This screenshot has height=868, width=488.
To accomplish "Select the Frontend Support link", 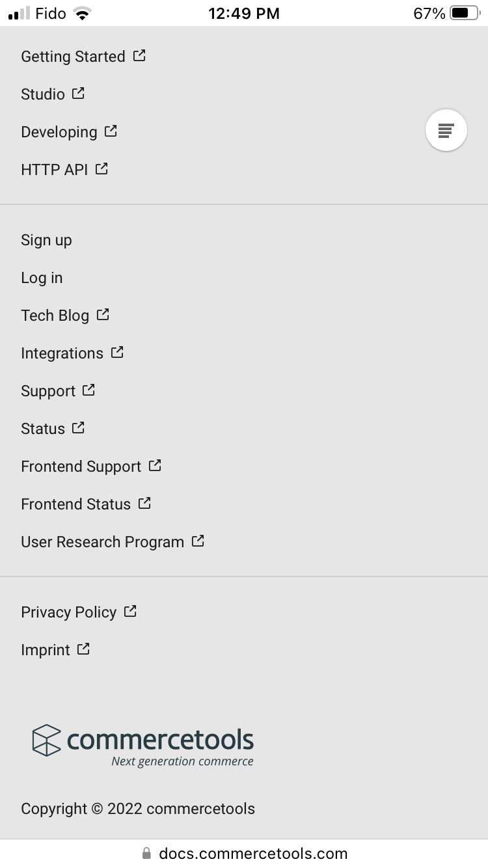I will 81,467.
